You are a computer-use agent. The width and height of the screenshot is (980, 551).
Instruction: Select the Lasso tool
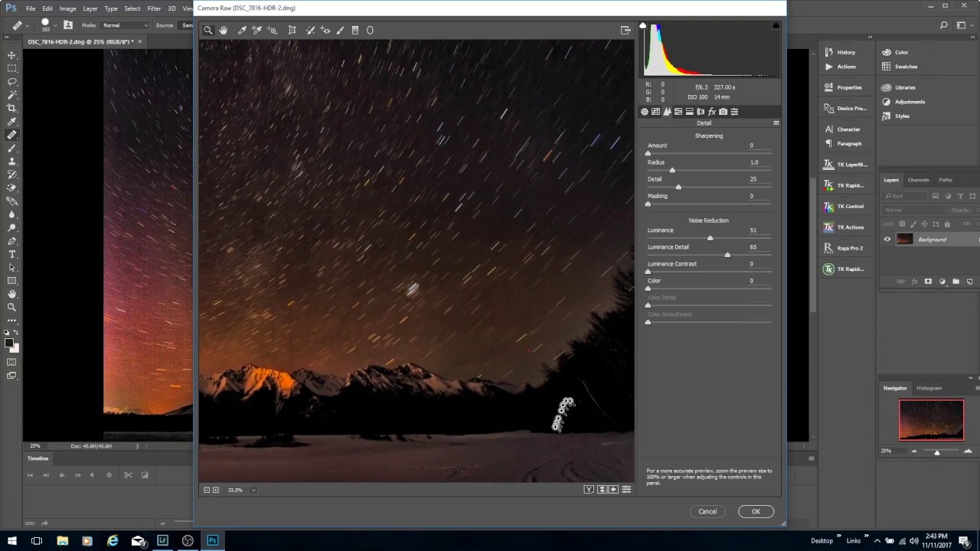point(11,81)
